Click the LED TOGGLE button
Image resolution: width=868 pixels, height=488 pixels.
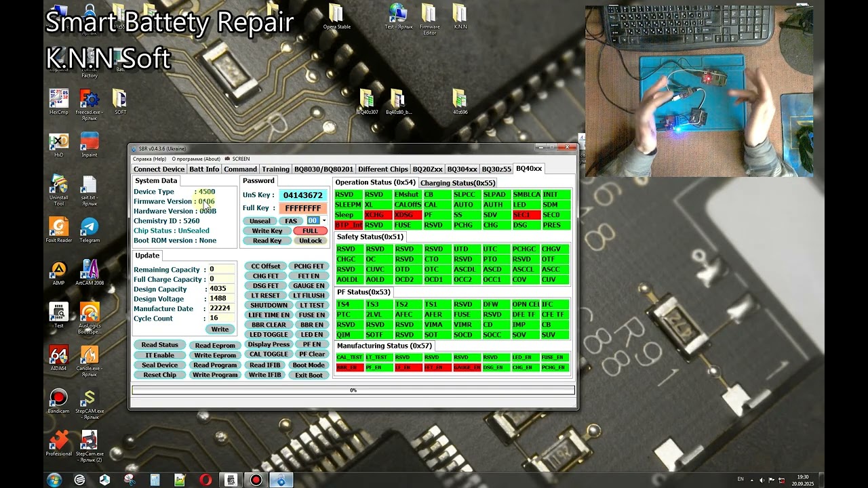pyautogui.click(x=269, y=335)
